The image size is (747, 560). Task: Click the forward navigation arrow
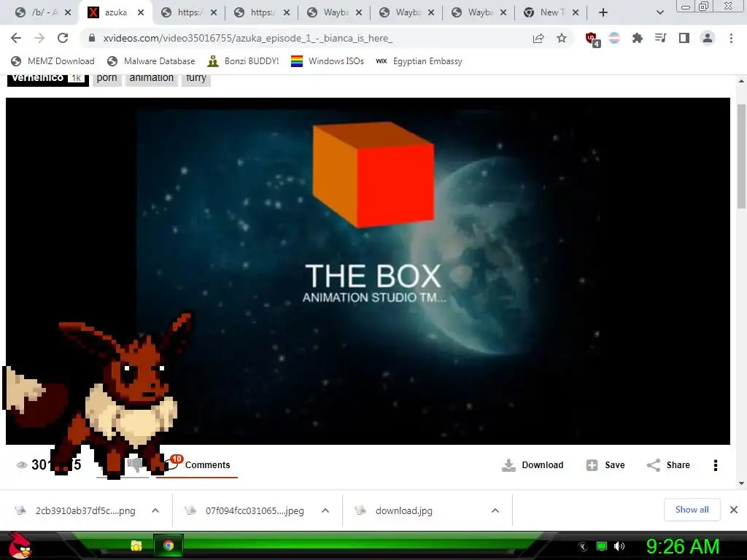point(39,38)
